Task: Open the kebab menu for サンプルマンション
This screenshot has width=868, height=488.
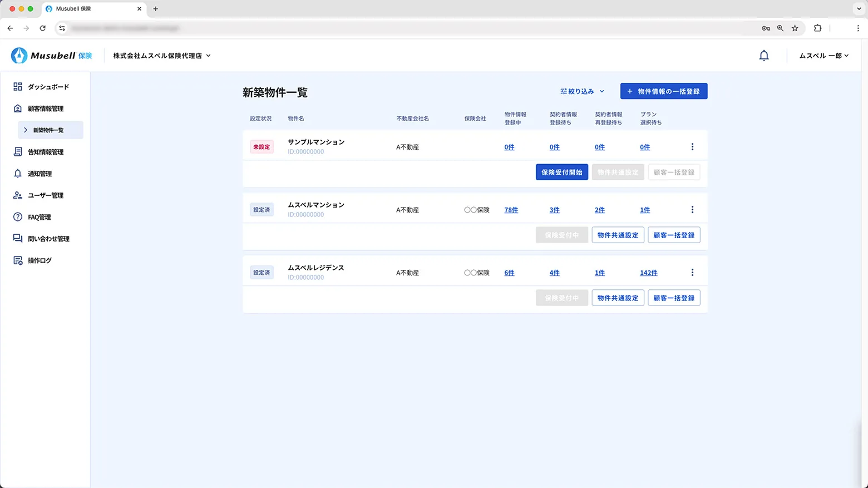Action: click(692, 146)
